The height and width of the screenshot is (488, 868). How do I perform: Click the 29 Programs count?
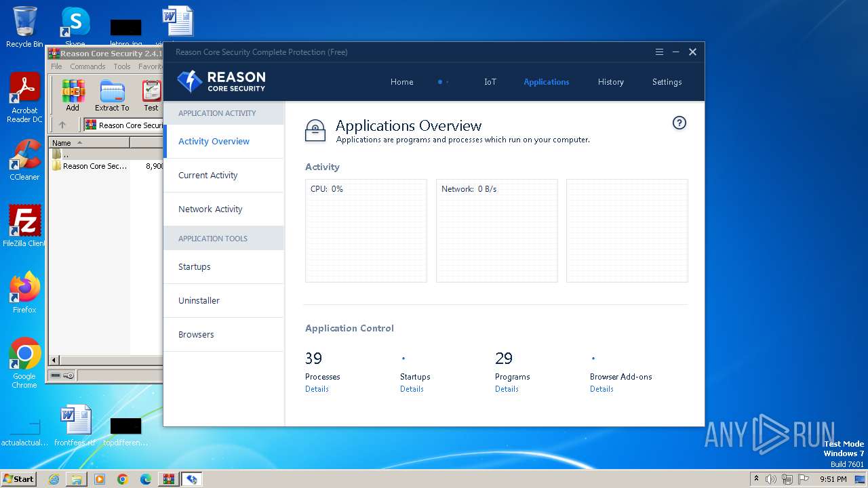tap(504, 358)
